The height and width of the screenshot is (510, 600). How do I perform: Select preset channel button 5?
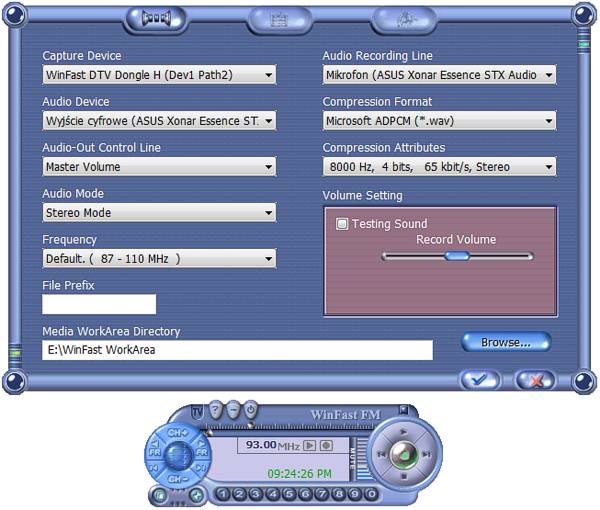point(289,494)
